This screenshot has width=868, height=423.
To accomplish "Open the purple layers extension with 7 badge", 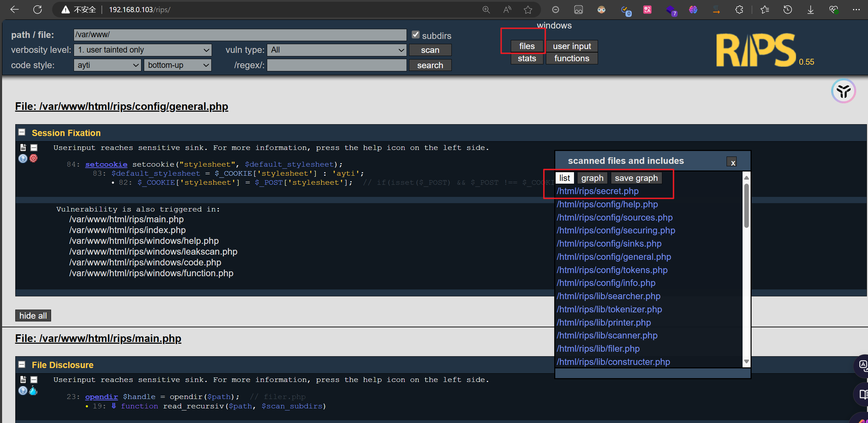I will pyautogui.click(x=671, y=10).
